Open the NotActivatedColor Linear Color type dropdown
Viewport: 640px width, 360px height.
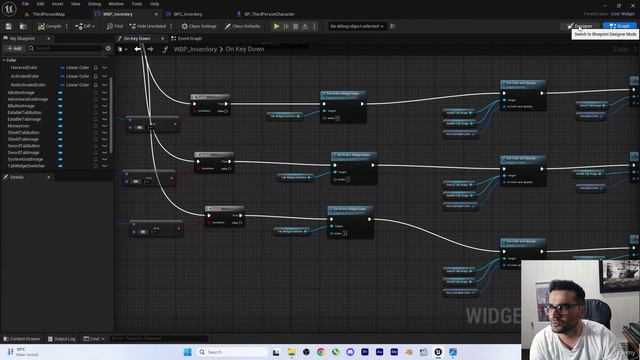(x=75, y=85)
